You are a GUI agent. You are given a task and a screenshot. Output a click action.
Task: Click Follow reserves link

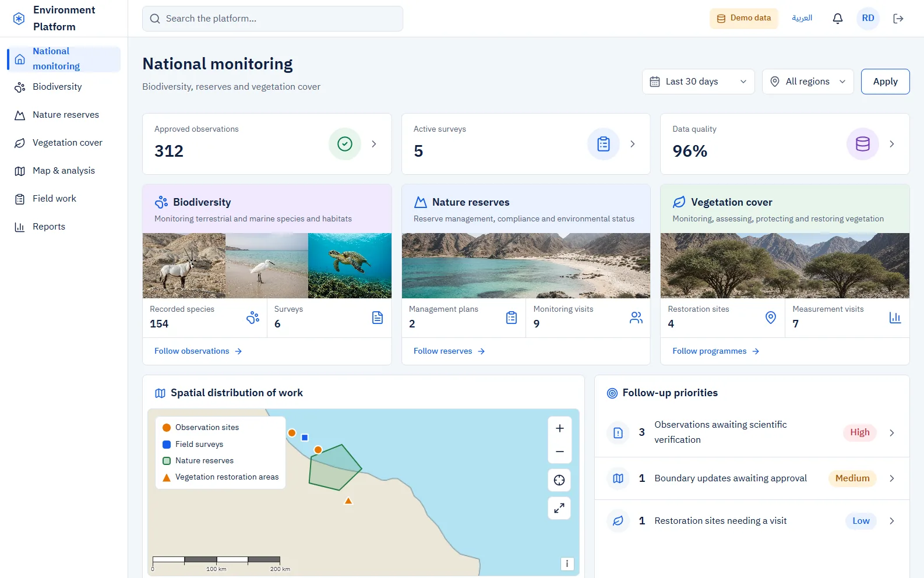coord(449,351)
